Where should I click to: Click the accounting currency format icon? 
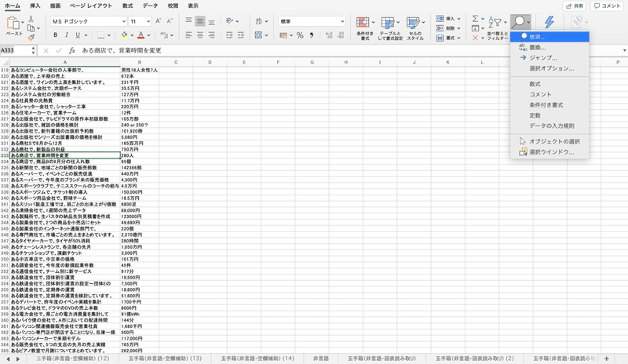coord(283,35)
